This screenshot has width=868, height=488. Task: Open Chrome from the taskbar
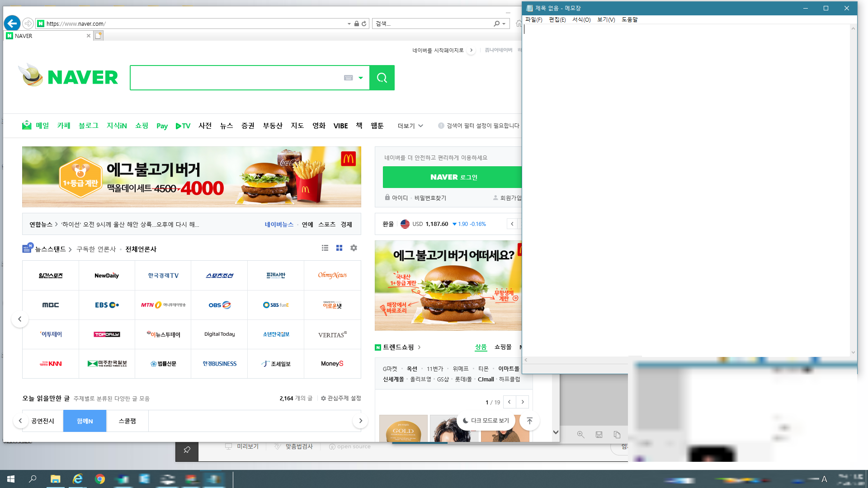[x=100, y=479]
